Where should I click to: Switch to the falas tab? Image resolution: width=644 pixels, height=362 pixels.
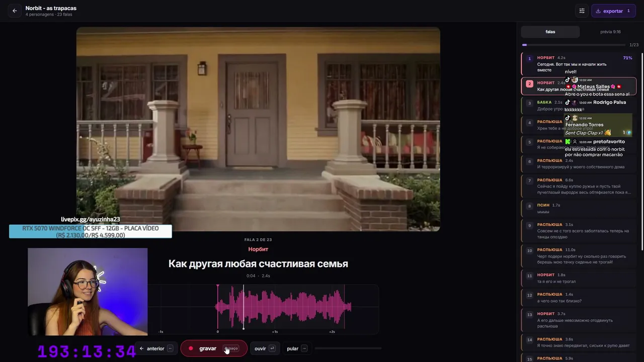550,32
